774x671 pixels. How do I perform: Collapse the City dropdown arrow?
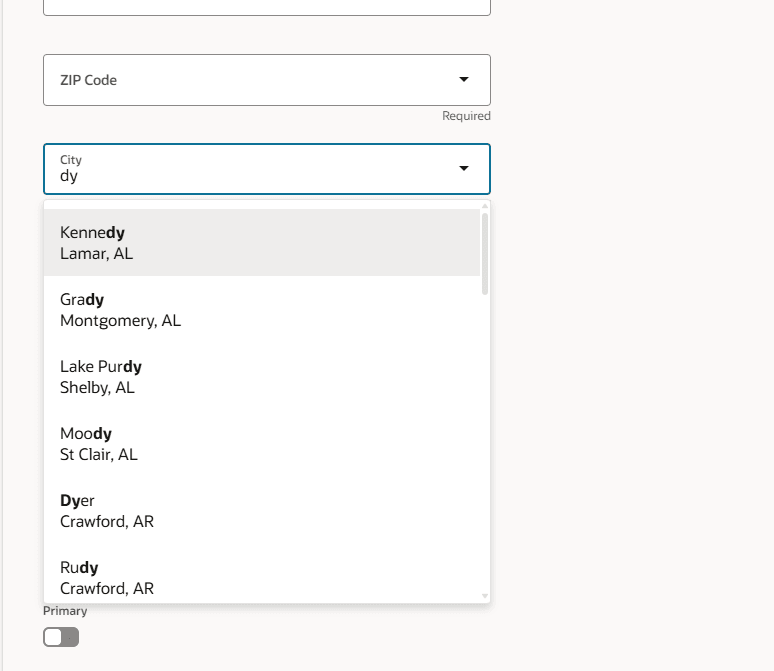click(x=464, y=168)
